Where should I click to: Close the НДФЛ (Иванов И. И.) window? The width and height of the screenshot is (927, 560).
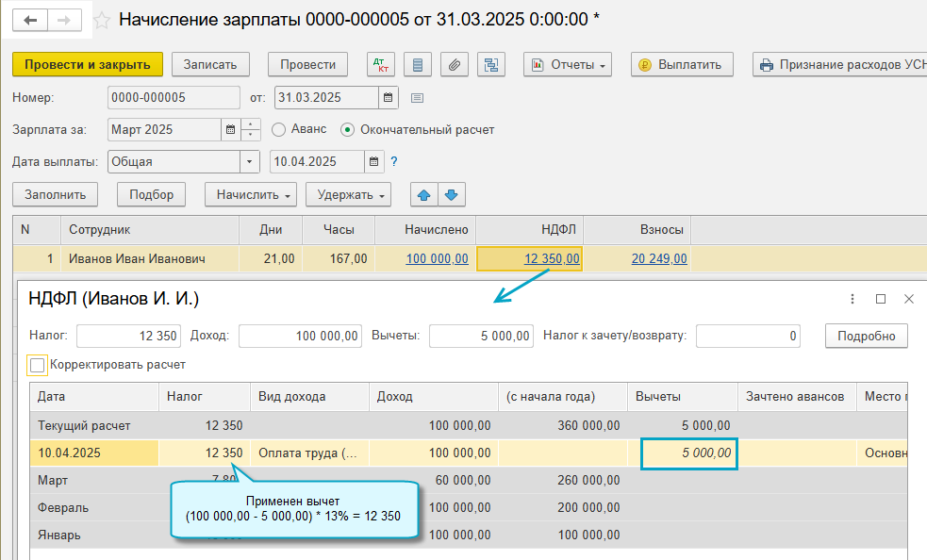pos(909,299)
